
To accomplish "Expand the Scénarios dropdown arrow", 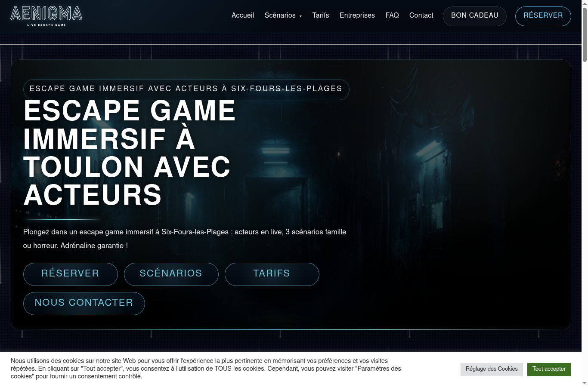I will (300, 16).
